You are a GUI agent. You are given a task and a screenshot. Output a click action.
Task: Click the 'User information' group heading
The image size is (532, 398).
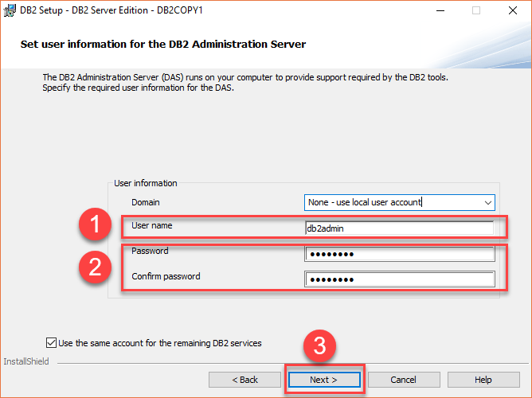click(x=146, y=183)
